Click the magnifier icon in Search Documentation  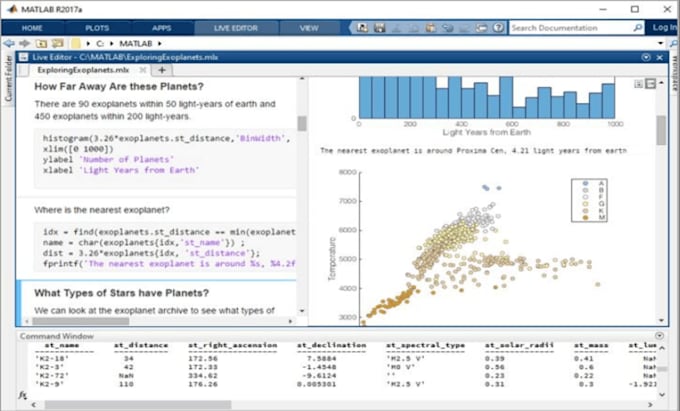pyautogui.click(x=637, y=28)
